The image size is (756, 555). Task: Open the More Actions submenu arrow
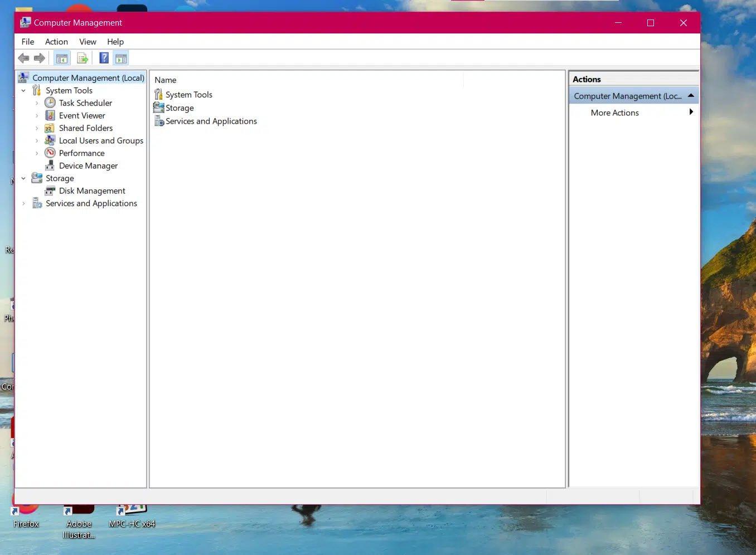[691, 112]
